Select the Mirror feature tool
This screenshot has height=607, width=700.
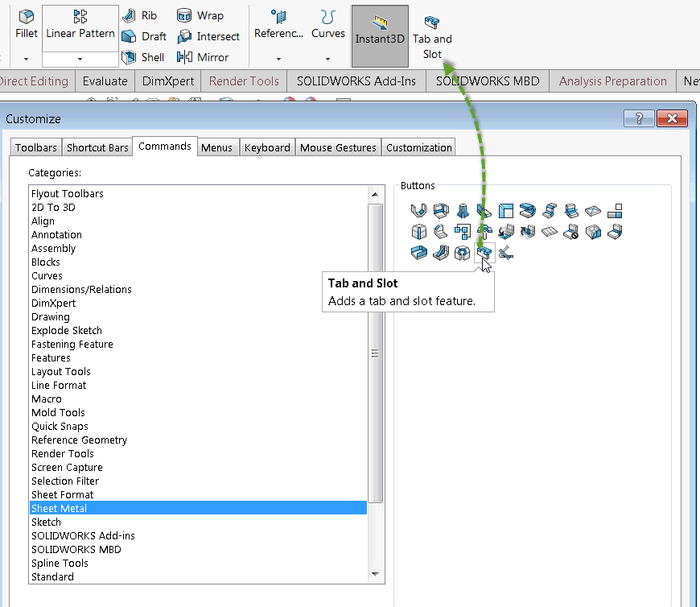(x=203, y=57)
